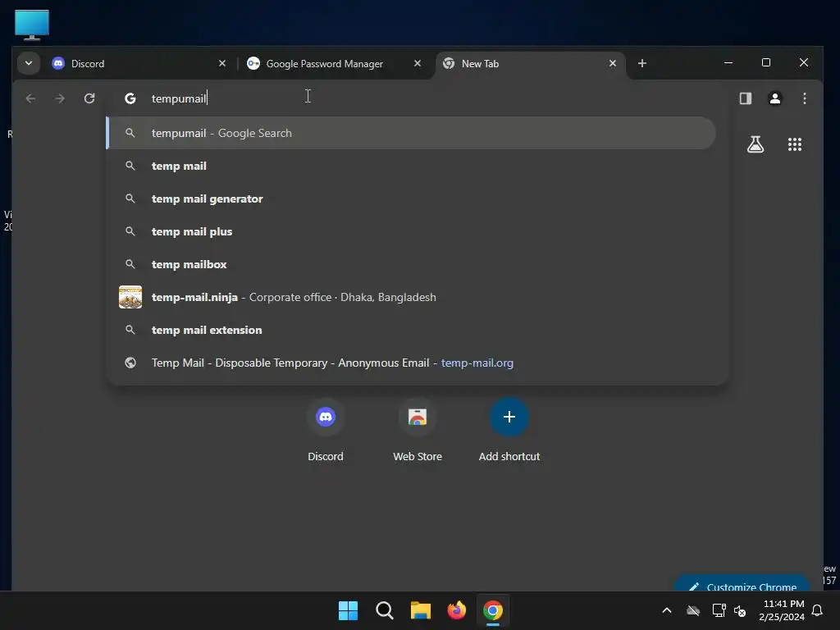
Task: Open Windows taskbar Search
Action: click(x=385, y=610)
